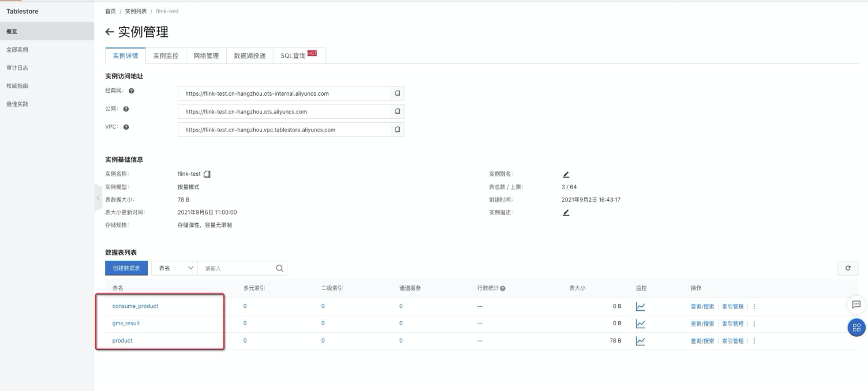Copy the VPC endpoint address
This screenshot has height=391, width=868.
pyautogui.click(x=397, y=130)
